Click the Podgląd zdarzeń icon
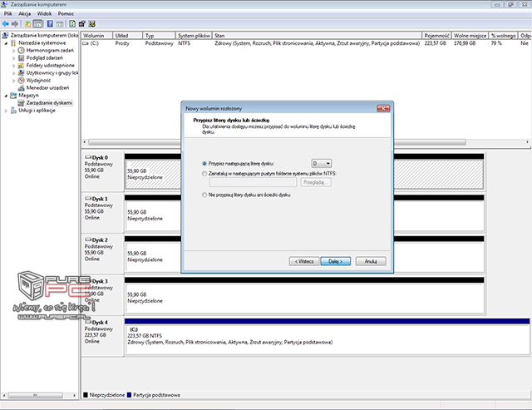 coord(21,57)
